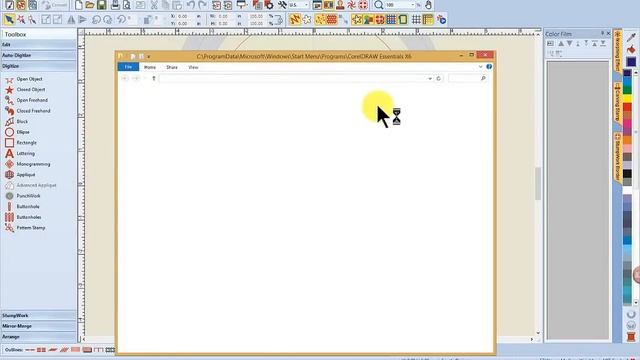Image resolution: width=640 pixels, height=360 pixels.
Task: Click the Select Object arrow tool
Action: tap(9, 19)
